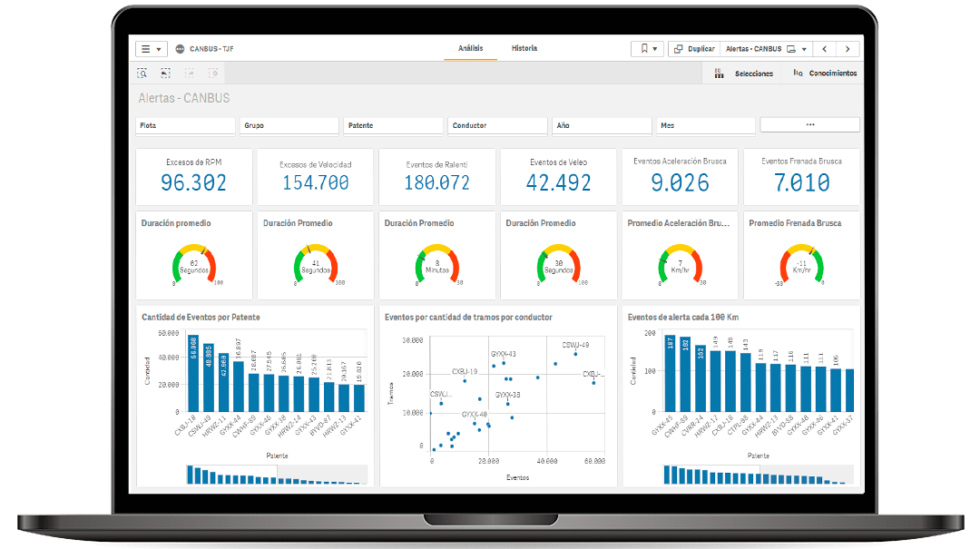Image resolution: width=980 pixels, height=549 pixels.
Task: Click the CSWJ-49 point in scatter plot
Action: pyautogui.click(x=575, y=353)
